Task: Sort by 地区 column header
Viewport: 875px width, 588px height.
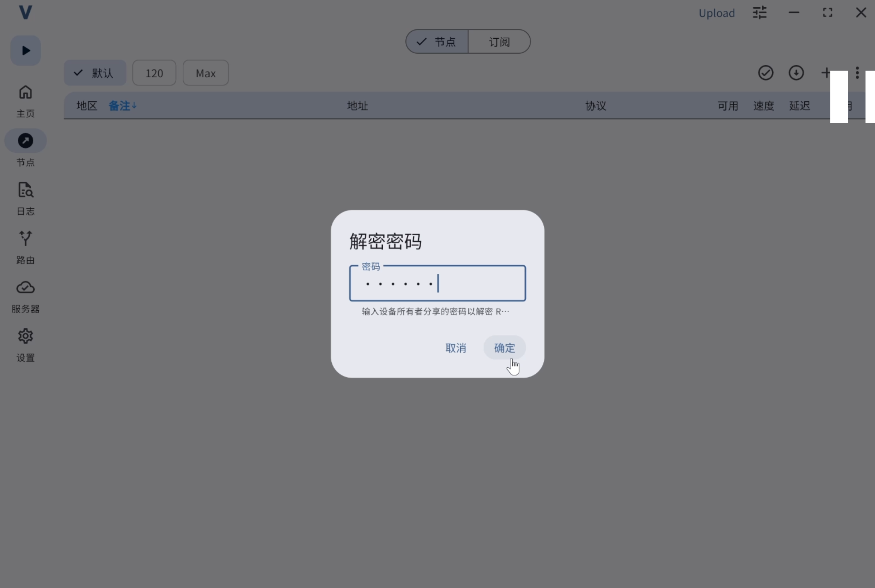Action: pos(87,106)
